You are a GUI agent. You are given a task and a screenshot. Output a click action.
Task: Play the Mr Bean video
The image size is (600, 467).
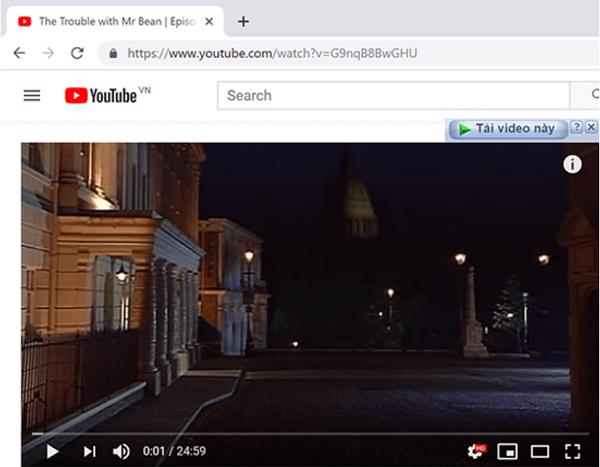tap(52, 451)
